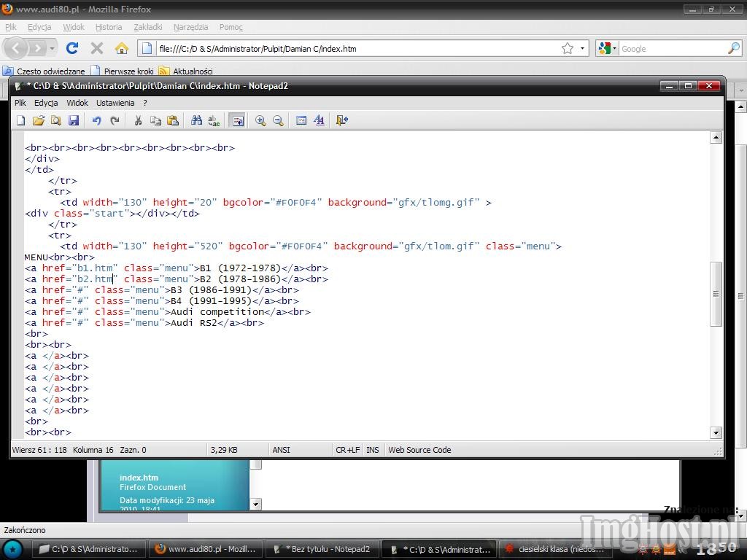The image size is (747, 560).
Task: Create a new document in Notepad2 toolbar
Action: coord(21,120)
